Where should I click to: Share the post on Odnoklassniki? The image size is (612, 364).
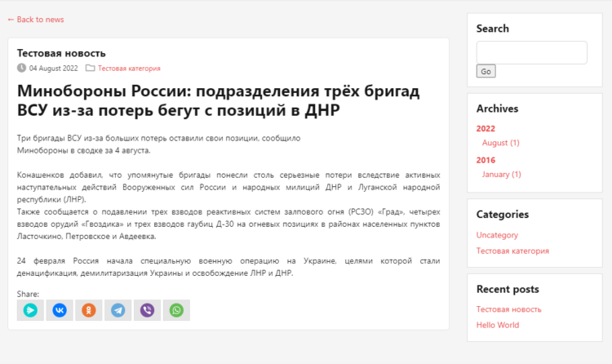click(89, 310)
